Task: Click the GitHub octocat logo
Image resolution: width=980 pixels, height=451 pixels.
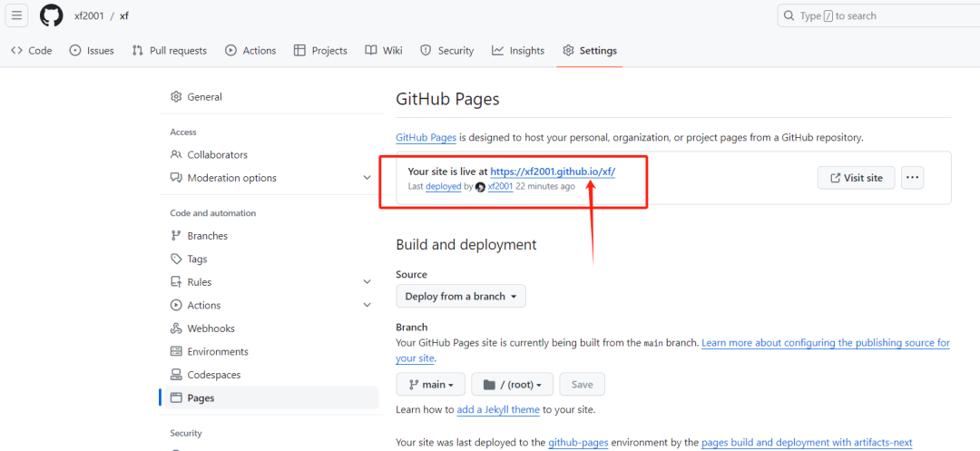Action: [x=51, y=15]
